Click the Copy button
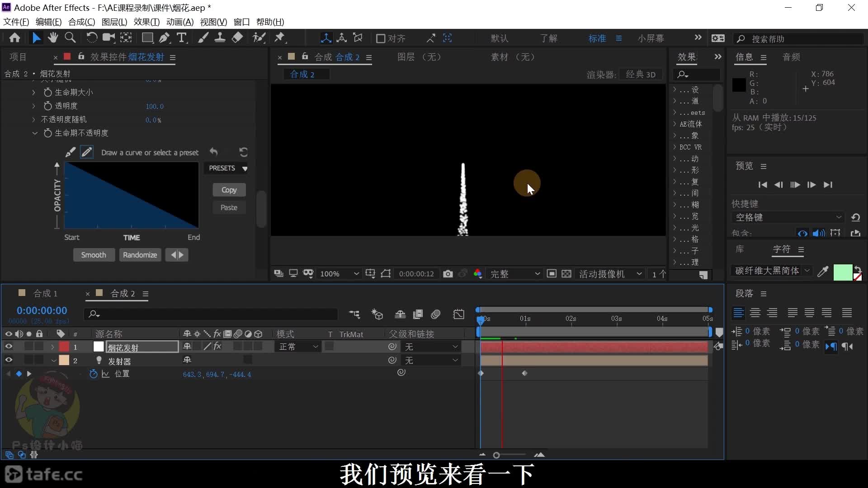The width and height of the screenshot is (868, 488). tap(229, 190)
